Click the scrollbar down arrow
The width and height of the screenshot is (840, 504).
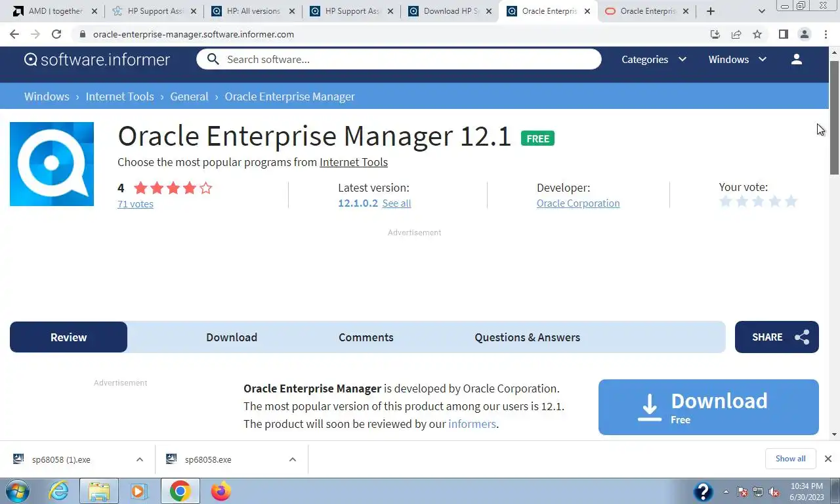coord(834,434)
